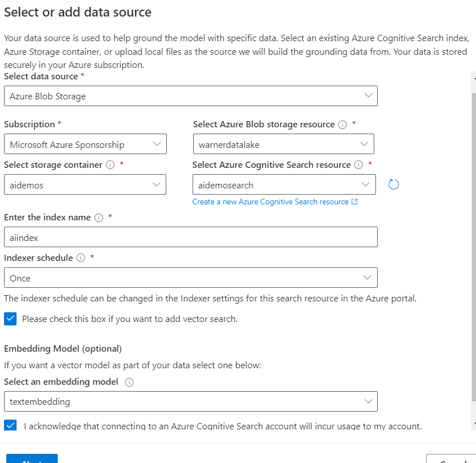
Task: Click info icon beside Enter the index name
Action: pos(99,218)
